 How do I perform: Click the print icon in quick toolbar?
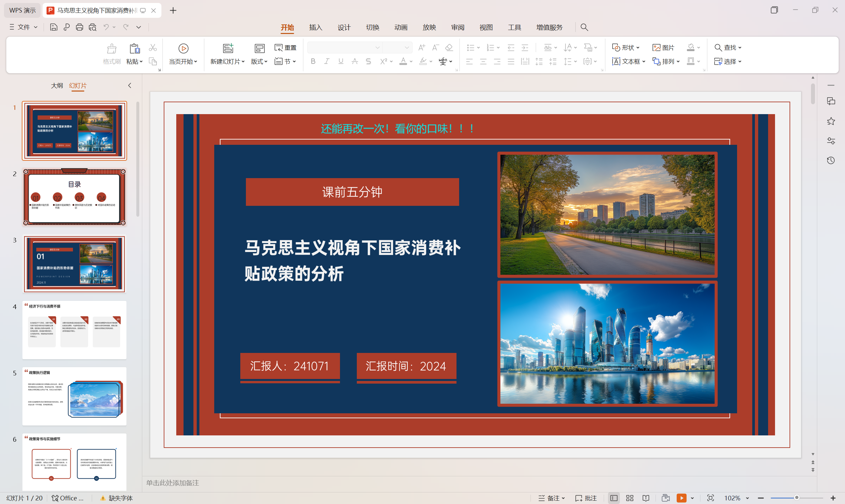pyautogui.click(x=79, y=27)
